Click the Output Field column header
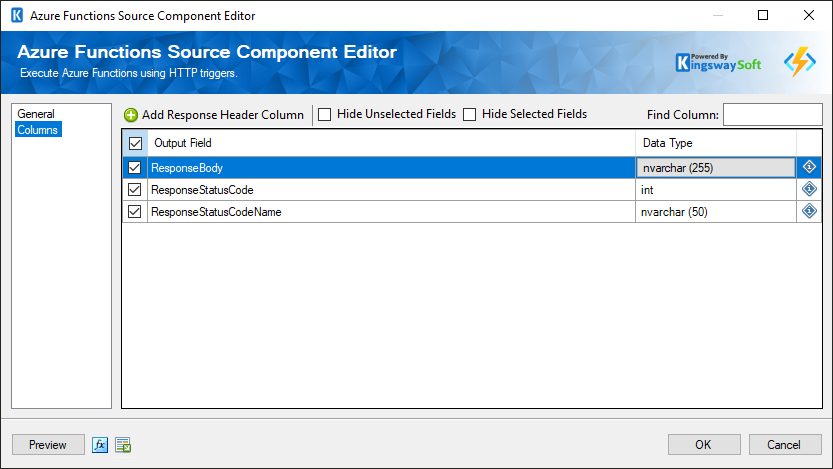833x469 pixels. coord(392,143)
